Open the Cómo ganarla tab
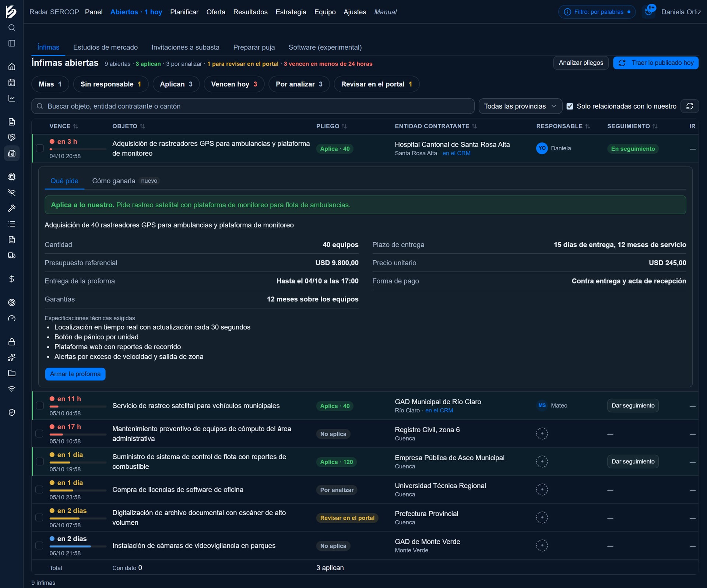 tap(113, 181)
